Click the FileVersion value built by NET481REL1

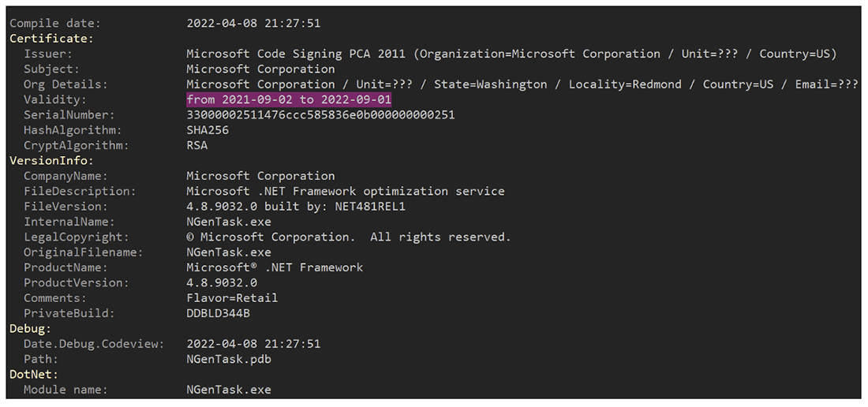(x=296, y=207)
